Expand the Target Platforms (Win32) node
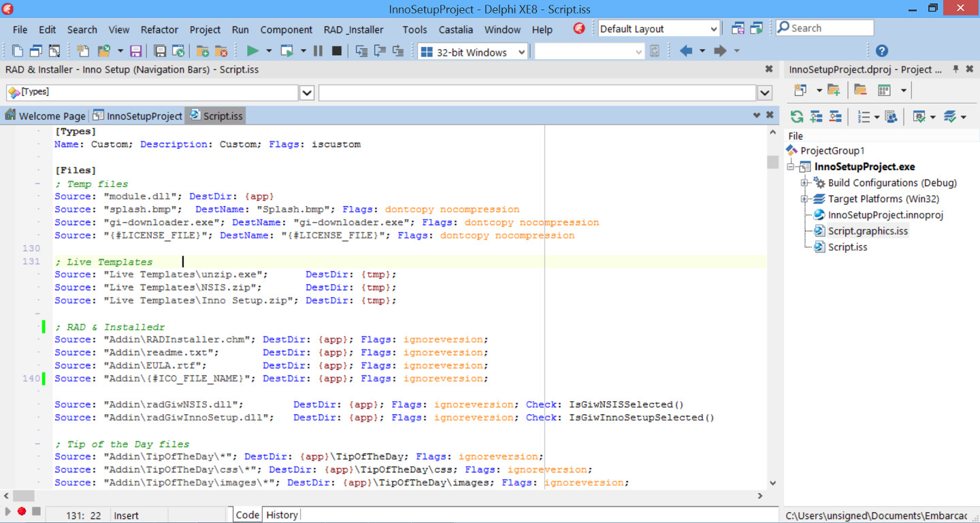This screenshot has width=980, height=523. [804, 199]
